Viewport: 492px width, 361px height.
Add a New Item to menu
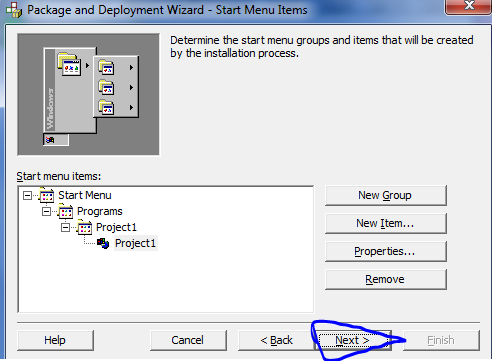tap(386, 223)
